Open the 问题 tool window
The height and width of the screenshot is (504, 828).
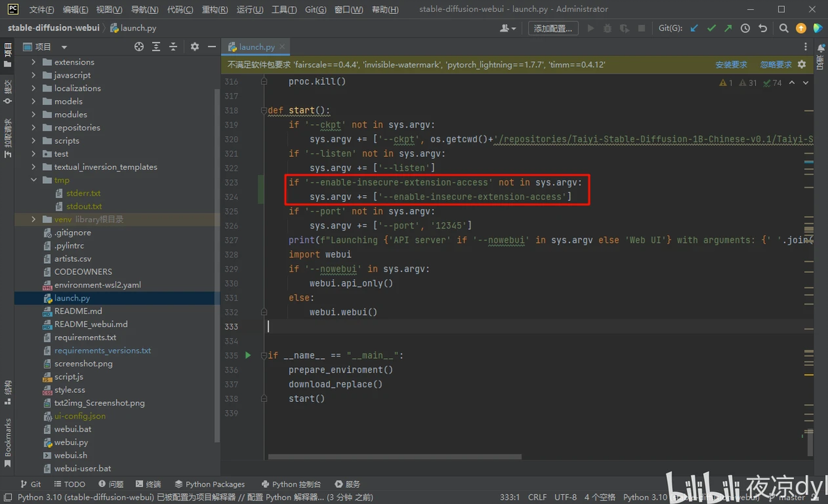point(111,484)
